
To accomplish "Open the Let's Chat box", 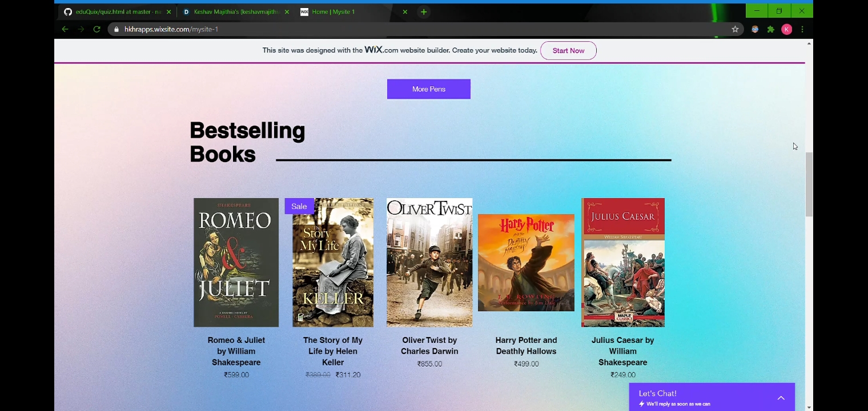I will click(x=712, y=397).
